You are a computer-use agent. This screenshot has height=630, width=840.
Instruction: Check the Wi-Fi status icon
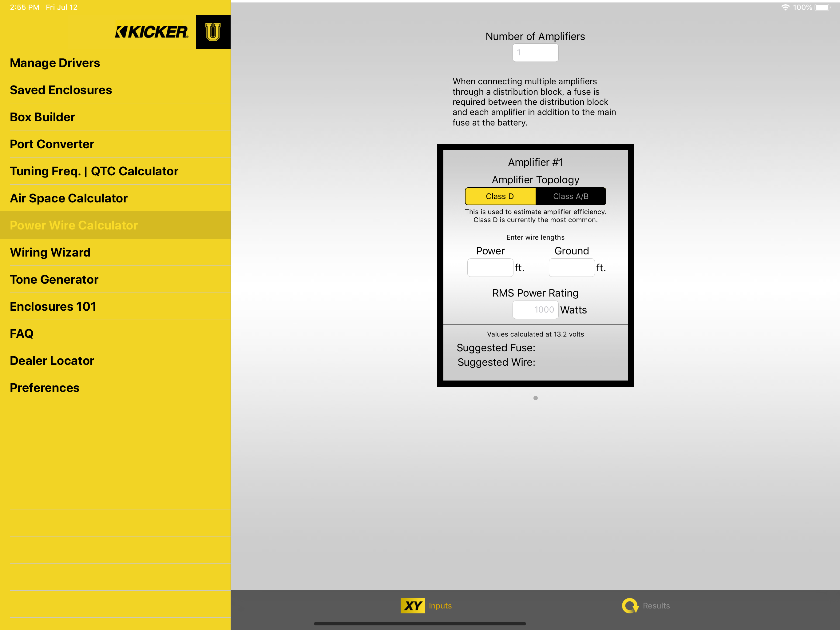click(785, 7)
